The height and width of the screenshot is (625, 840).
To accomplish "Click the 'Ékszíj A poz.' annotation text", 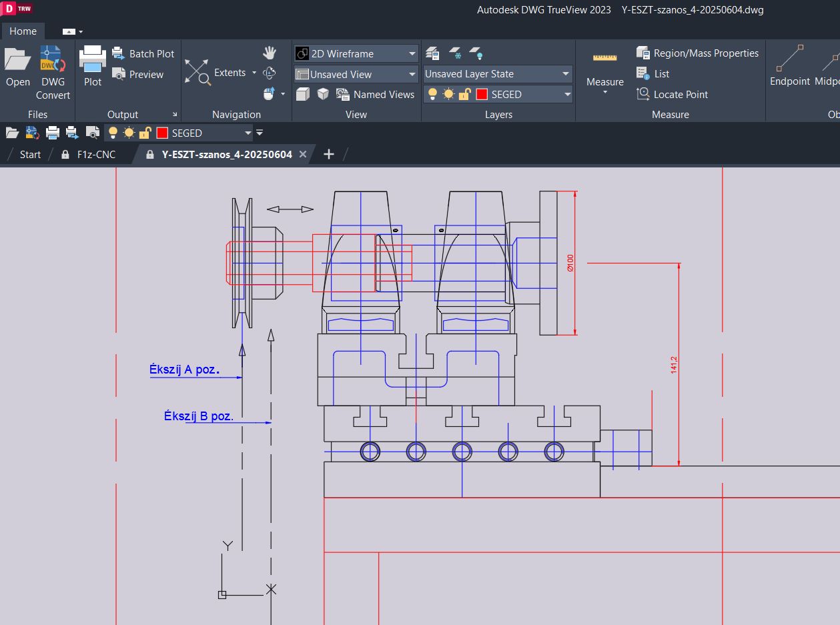I will point(185,369).
